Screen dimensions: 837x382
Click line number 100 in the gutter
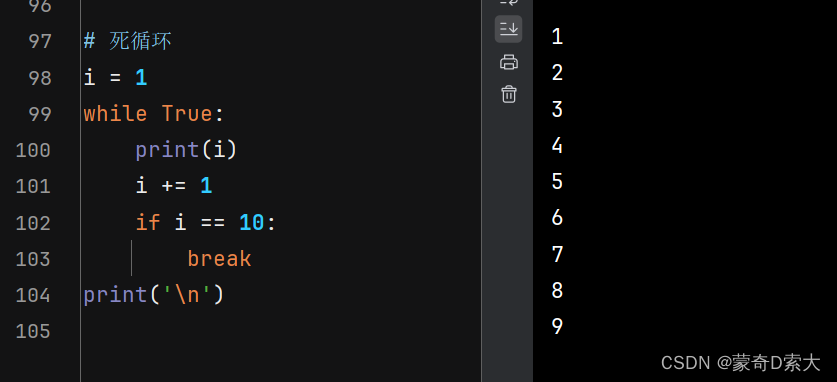click(x=33, y=150)
